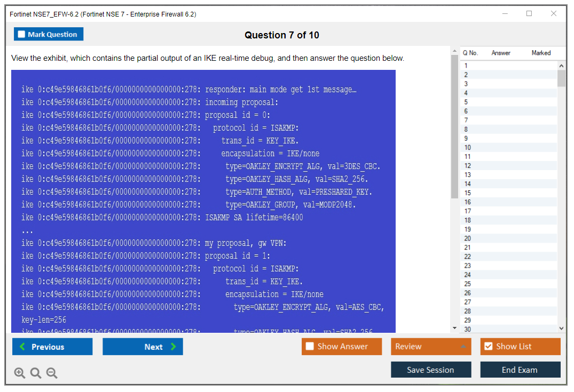The image size is (574, 392).
Task: Select question 7 in the list
Action: (466, 120)
